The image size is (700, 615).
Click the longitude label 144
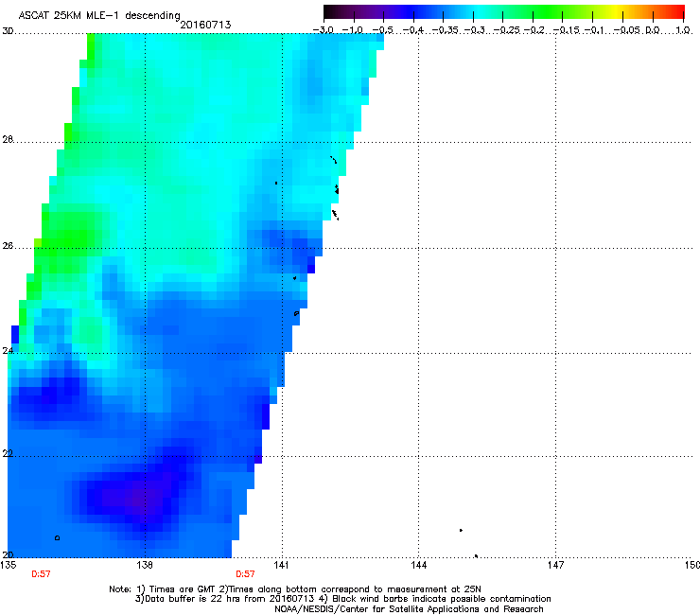[418, 565]
